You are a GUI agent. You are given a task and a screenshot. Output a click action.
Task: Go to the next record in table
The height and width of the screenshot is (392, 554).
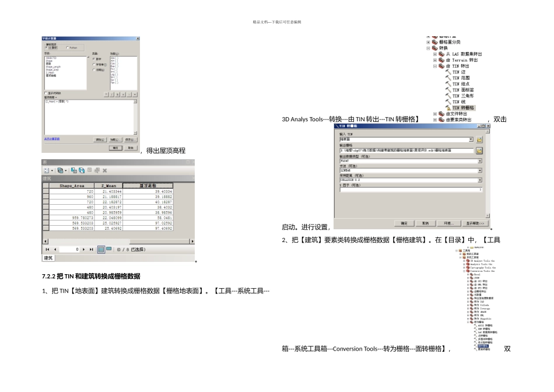[x=84, y=249]
